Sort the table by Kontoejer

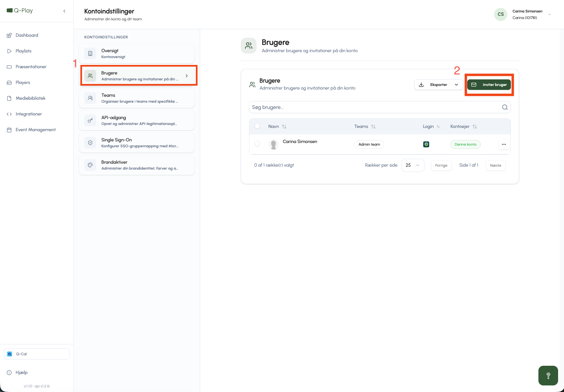(x=464, y=126)
